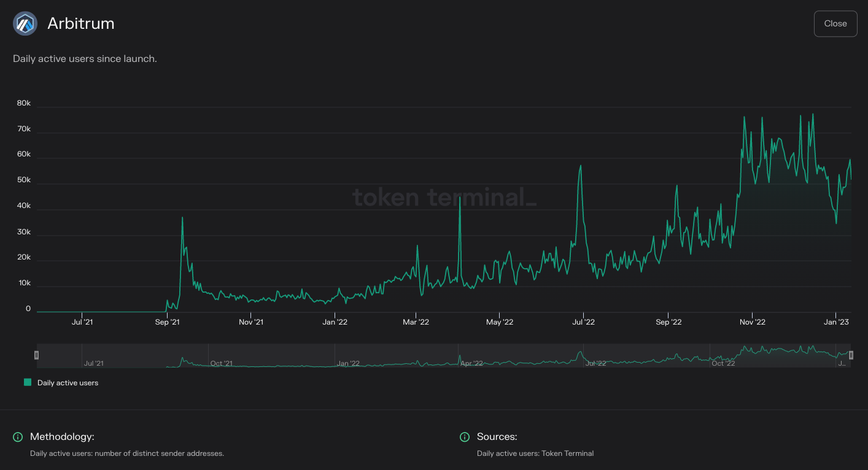Click the middle of the timeline range slider
868x470 pixels.
click(x=444, y=355)
